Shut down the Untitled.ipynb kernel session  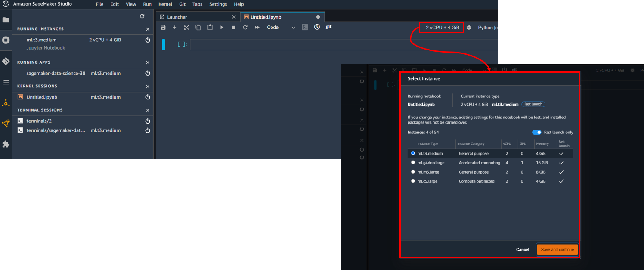coord(148,97)
